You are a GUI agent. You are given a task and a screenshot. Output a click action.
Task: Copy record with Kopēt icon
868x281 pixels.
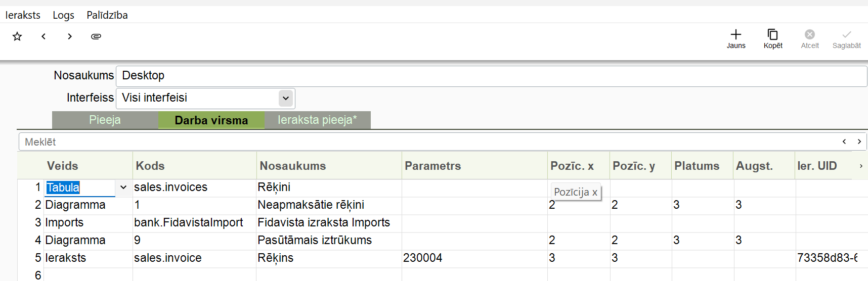773,38
